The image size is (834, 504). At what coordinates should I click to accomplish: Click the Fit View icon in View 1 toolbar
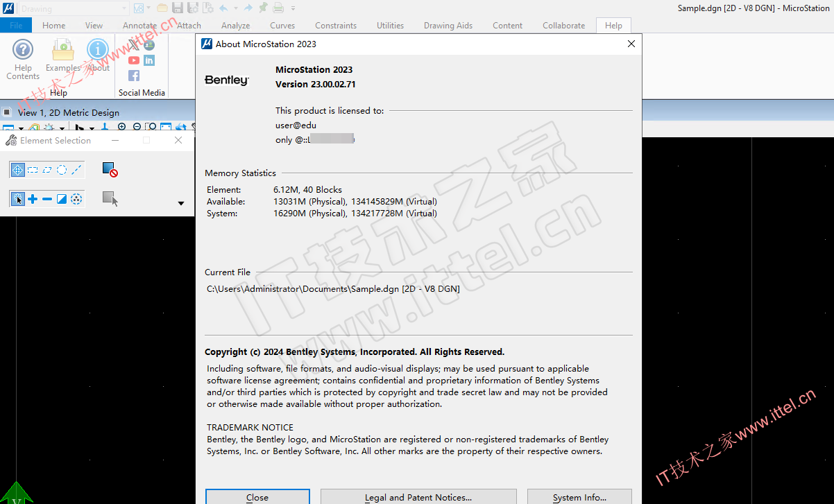tap(166, 126)
